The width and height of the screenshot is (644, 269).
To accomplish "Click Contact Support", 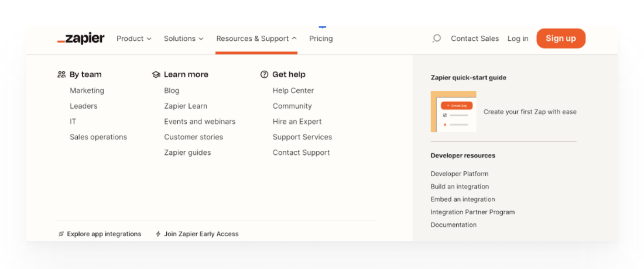I will click(301, 153).
